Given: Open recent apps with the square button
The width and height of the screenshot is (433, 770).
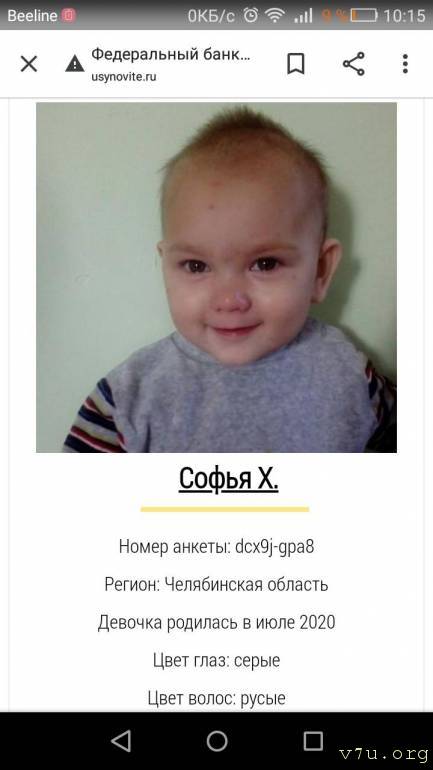Looking at the screenshot, I should (313, 741).
